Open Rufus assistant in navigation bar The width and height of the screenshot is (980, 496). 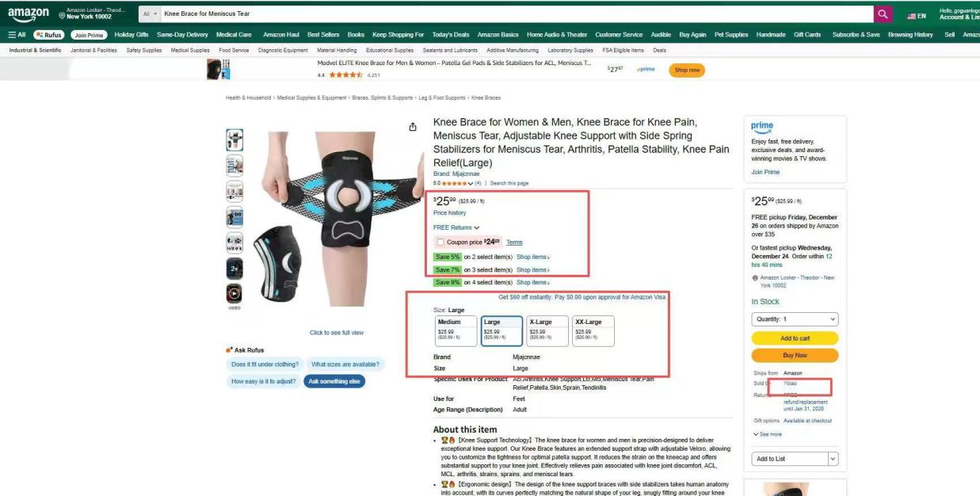[x=49, y=35]
